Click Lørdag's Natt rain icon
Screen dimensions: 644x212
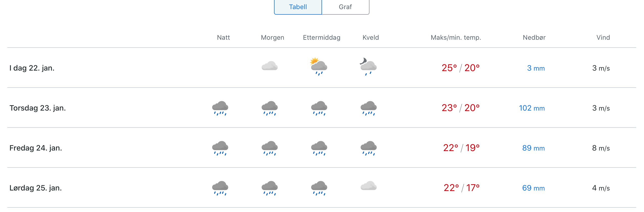pyautogui.click(x=220, y=188)
